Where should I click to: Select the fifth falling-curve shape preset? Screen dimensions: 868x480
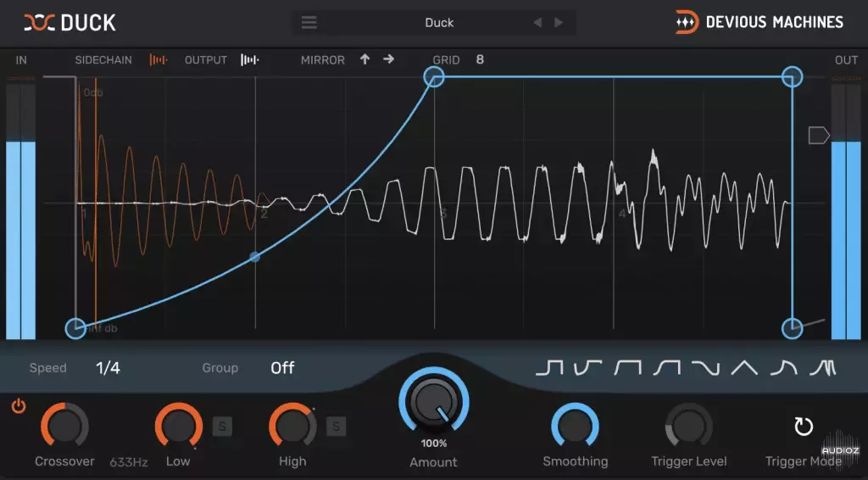coord(706,367)
